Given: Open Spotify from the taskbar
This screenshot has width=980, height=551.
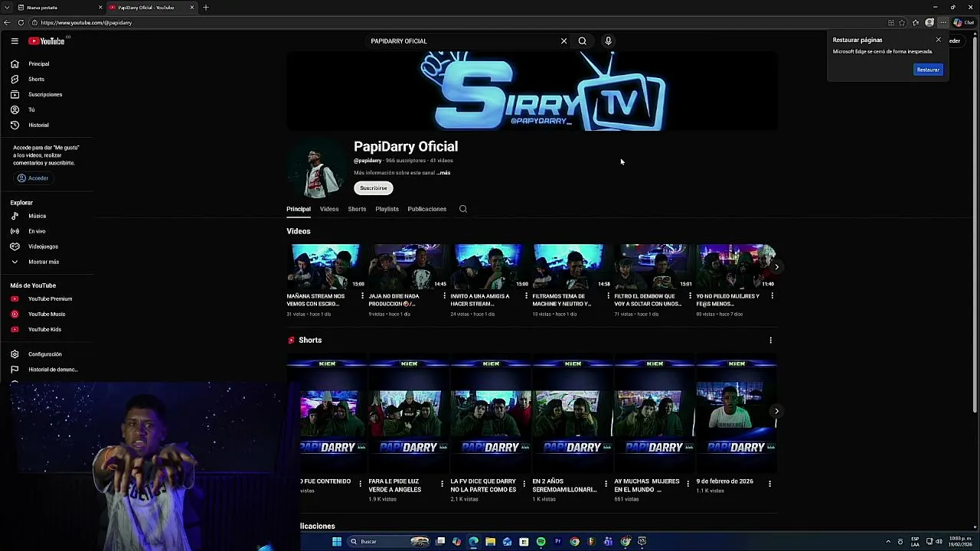Looking at the screenshot, I should 541,542.
